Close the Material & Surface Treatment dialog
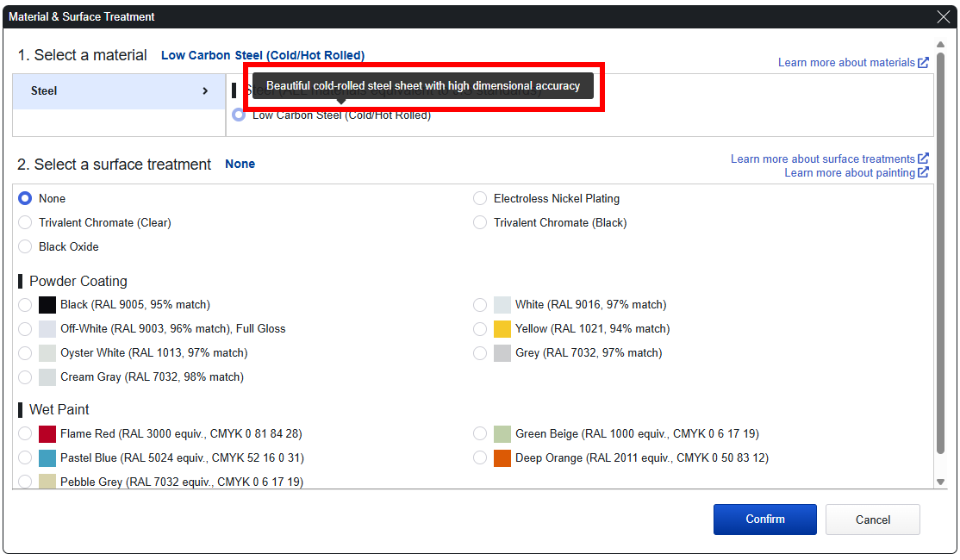960x560 pixels. (x=943, y=16)
